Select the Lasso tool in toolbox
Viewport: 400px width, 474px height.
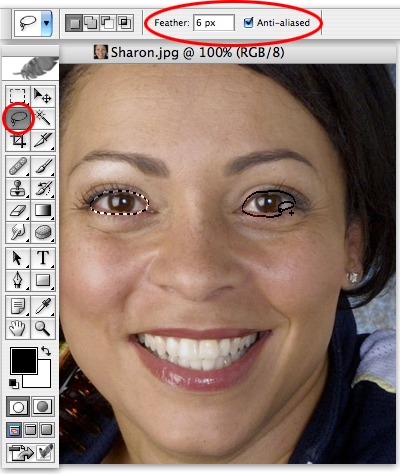point(18,119)
